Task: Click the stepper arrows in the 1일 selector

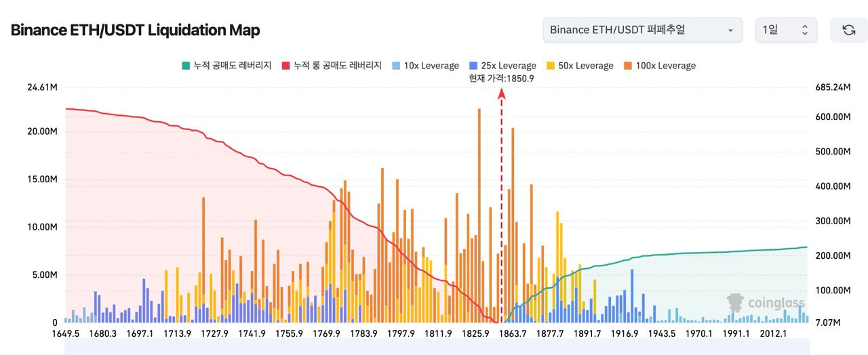Action: pyautogui.click(x=805, y=30)
